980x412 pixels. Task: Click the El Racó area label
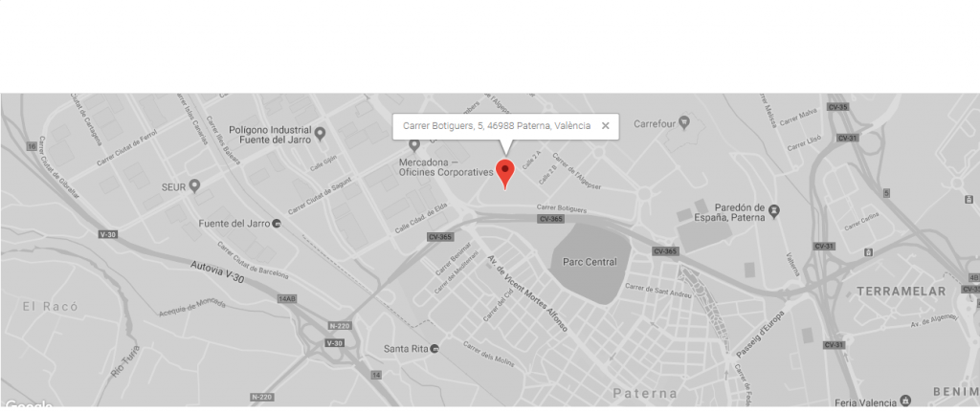pyautogui.click(x=50, y=307)
